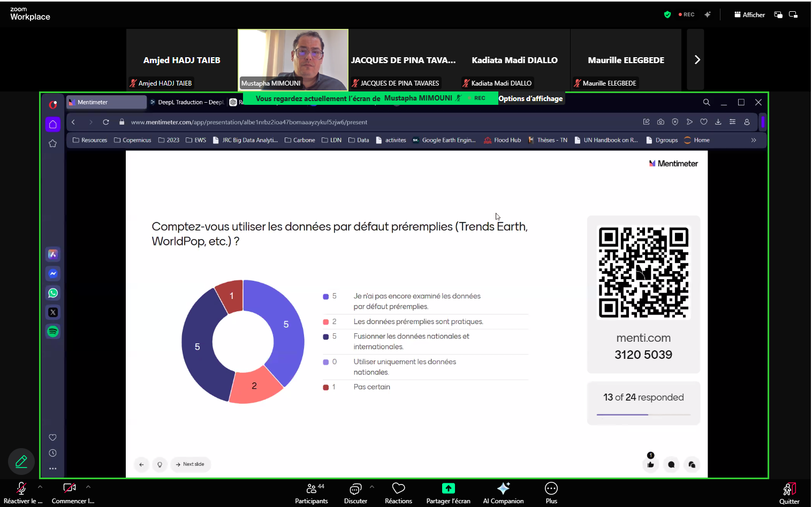812x507 pixels.
Task: Open the Participants panel
Action: pyautogui.click(x=312, y=493)
